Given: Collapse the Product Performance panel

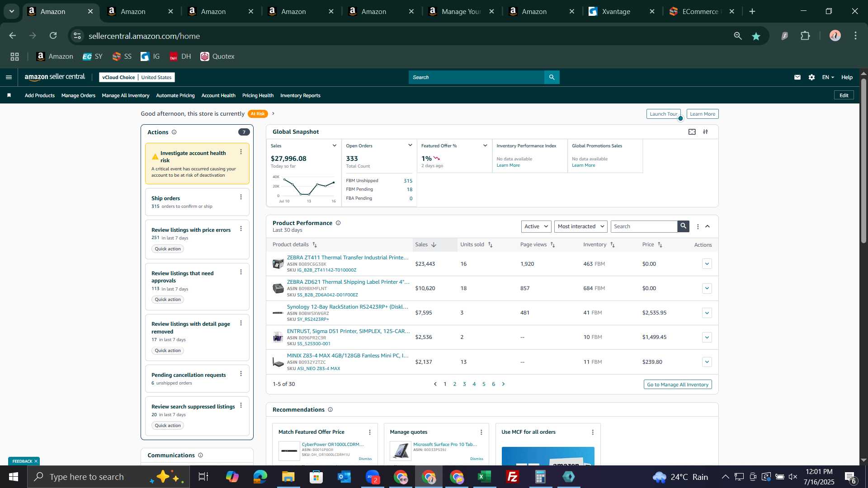Looking at the screenshot, I should pos(708,226).
